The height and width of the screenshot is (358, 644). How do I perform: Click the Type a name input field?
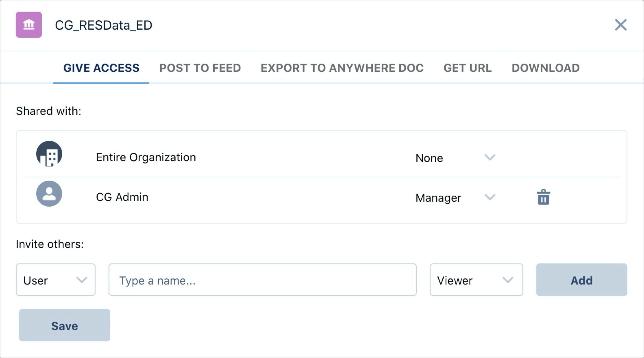pyautogui.click(x=262, y=280)
